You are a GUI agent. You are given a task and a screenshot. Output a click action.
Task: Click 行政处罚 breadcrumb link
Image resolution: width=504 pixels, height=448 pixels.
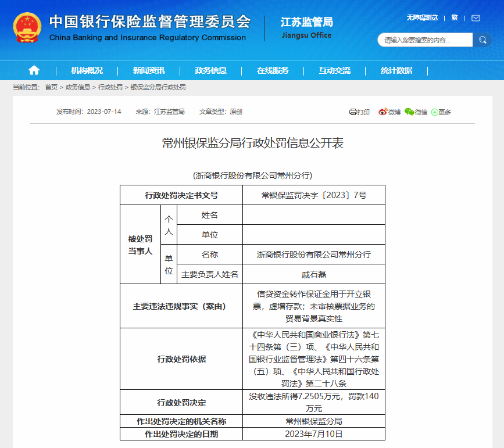pyautogui.click(x=110, y=87)
